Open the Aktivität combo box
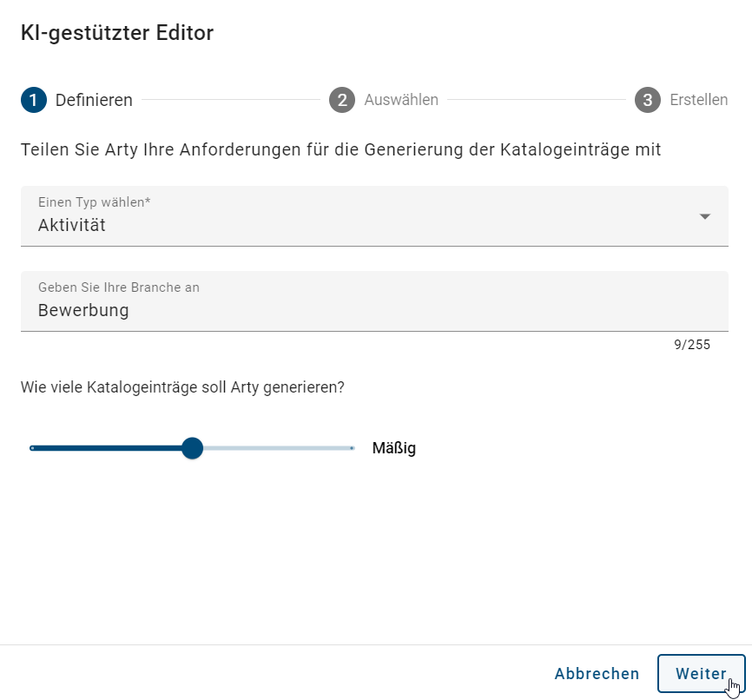The image size is (752, 700). (x=373, y=216)
